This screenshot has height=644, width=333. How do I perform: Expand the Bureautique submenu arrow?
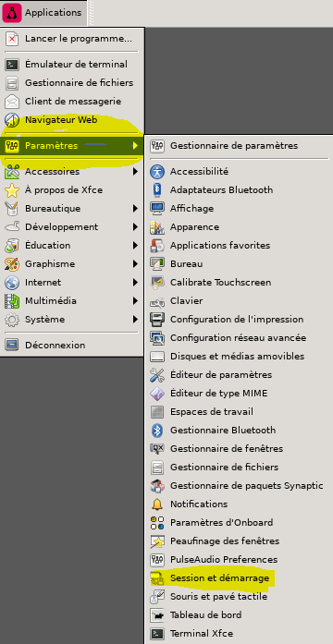click(x=135, y=209)
